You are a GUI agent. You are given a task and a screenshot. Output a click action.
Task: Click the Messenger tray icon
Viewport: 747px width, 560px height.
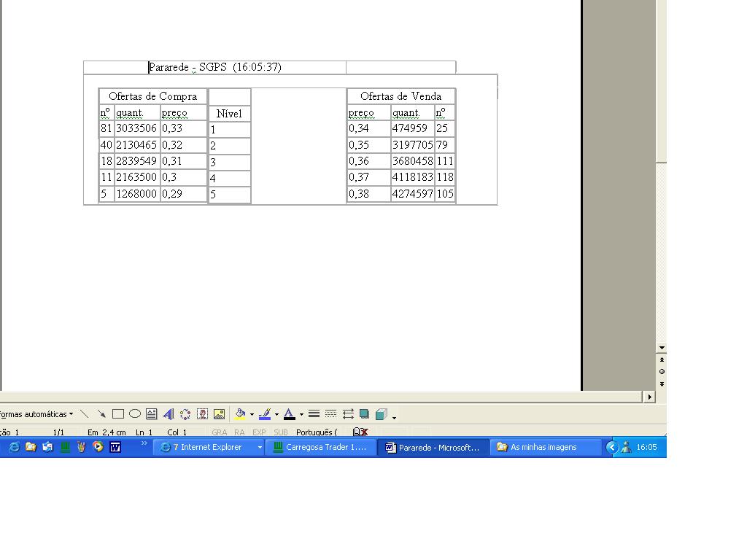pos(627,447)
